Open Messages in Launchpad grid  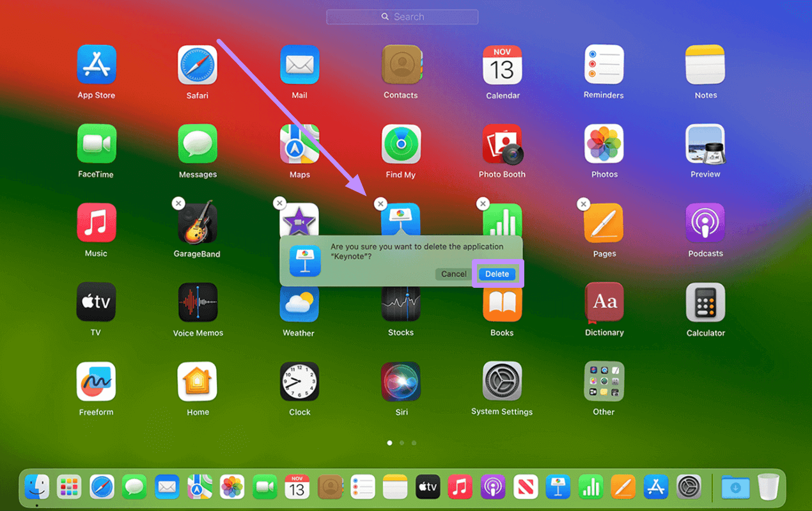coord(198,144)
